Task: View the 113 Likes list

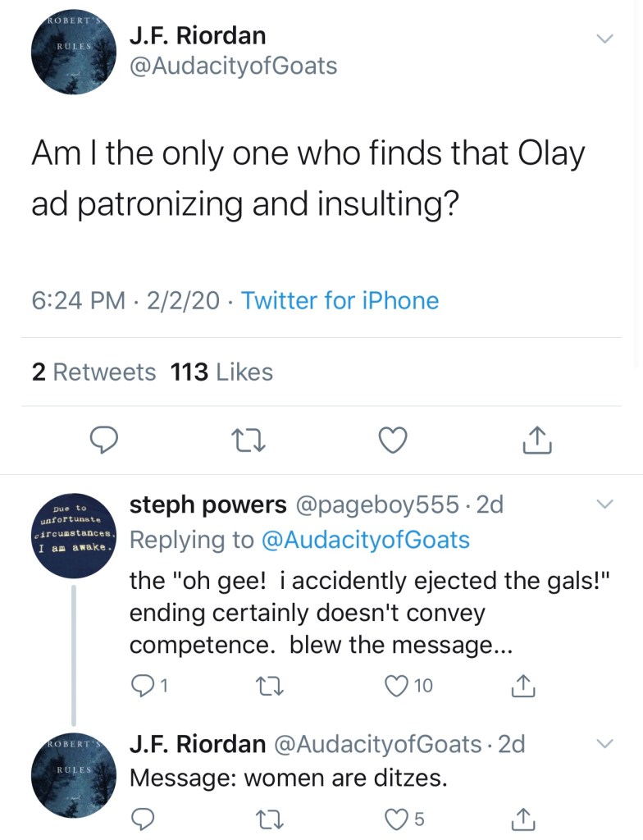Action: pyautogui.click(x=221, y=372)
